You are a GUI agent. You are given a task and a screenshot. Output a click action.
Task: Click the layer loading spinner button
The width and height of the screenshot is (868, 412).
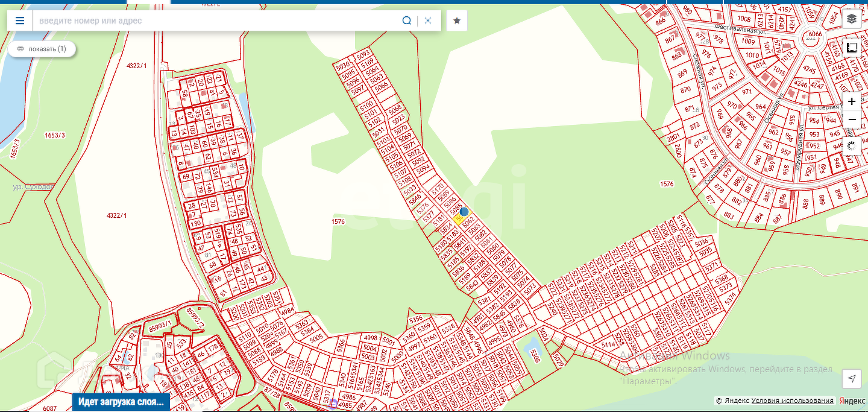(851, 145)
